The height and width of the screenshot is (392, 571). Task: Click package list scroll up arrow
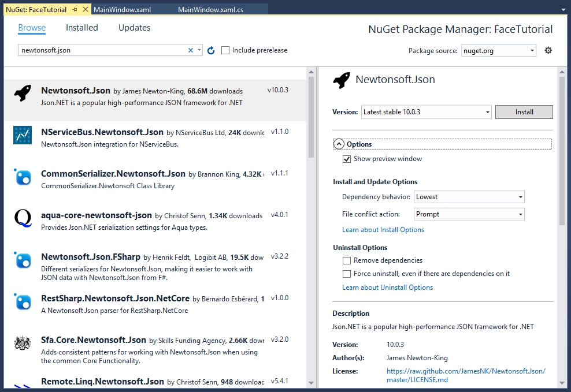[311, 72]
